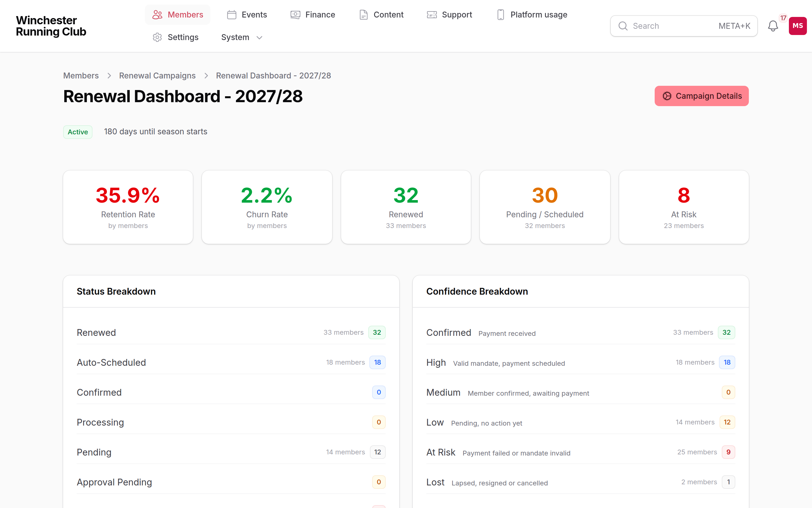Click the 32 badge in Confirmed confidence row

click(727, 333)
